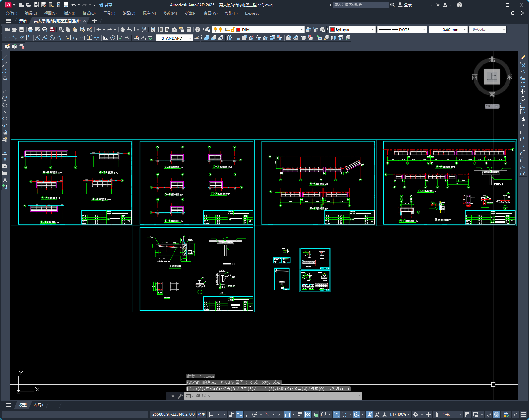
Task: Open the 标注(N) menu
Action: tap(149, 13)
